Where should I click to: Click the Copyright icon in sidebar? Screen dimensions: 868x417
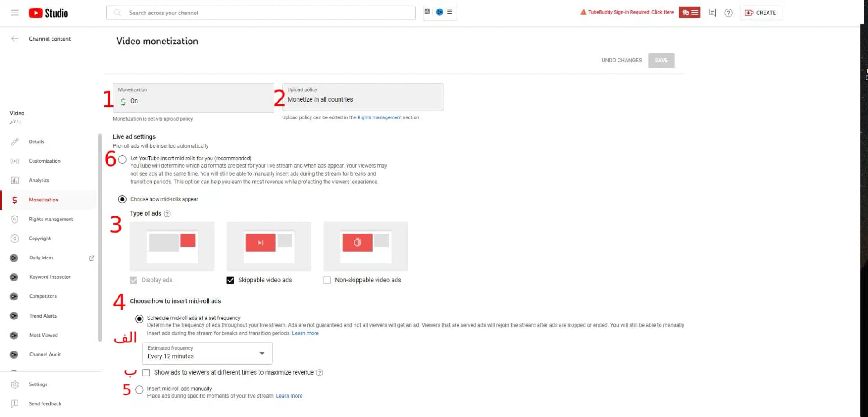click(14, 239)
